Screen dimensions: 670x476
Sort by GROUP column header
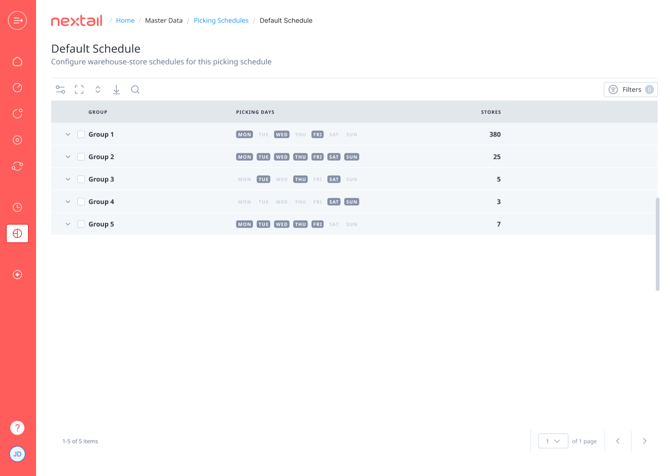point(98,112)
